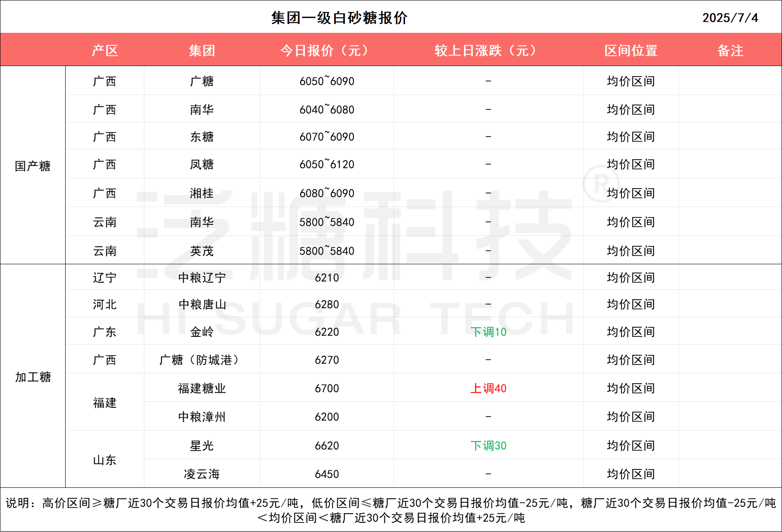This screenshot has height=532, width=782.
Task: Click the 山东 region cell
Action: point(105,460)
